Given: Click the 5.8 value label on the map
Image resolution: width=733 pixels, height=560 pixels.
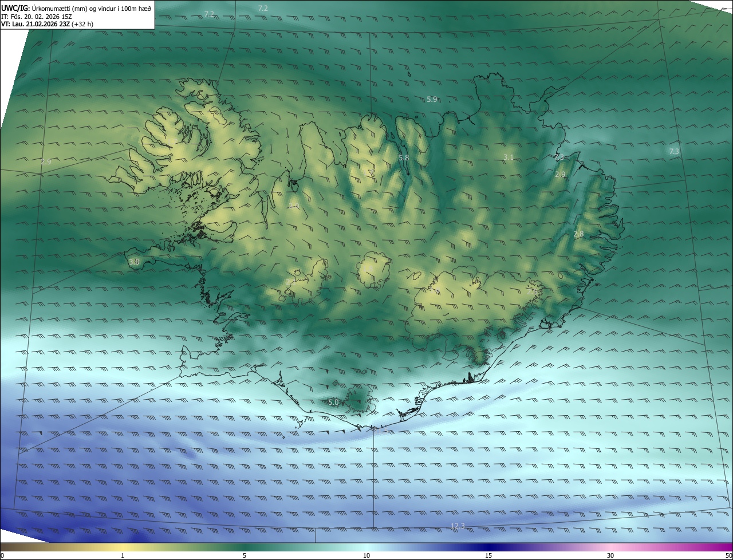Looking at the screenshot, I should click(x=404, y=157).
